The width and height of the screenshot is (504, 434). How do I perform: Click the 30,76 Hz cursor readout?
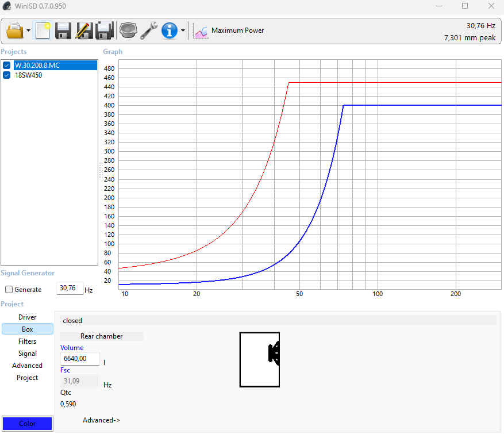(481, 26)
